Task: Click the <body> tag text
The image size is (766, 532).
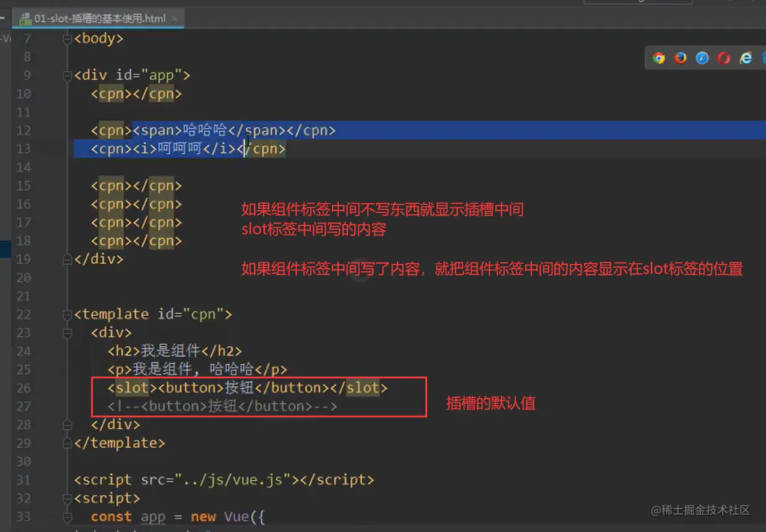Action: click(x=99, y=38)
